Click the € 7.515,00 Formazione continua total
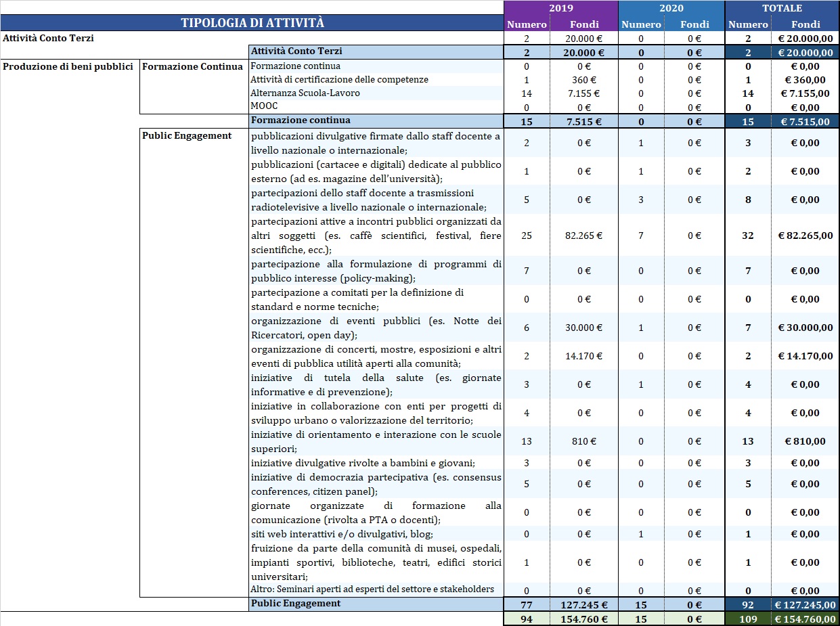 click(x=805, y=121)
